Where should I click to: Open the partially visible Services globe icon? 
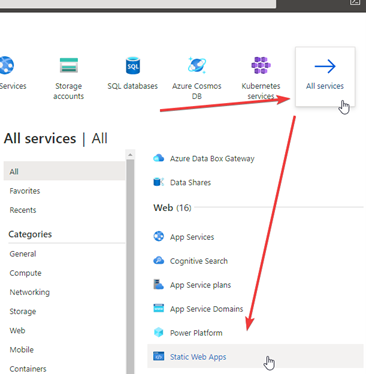pyautogui.click(x=7, y=65)
